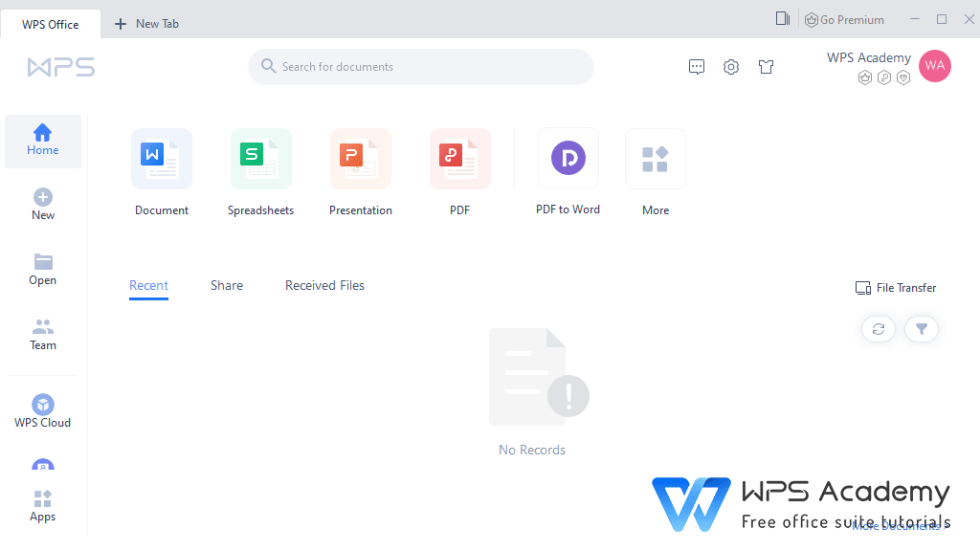Open a New Tab
Image resolution: width=980 pixels, height=551 pixels.
(x=146, y=24)
